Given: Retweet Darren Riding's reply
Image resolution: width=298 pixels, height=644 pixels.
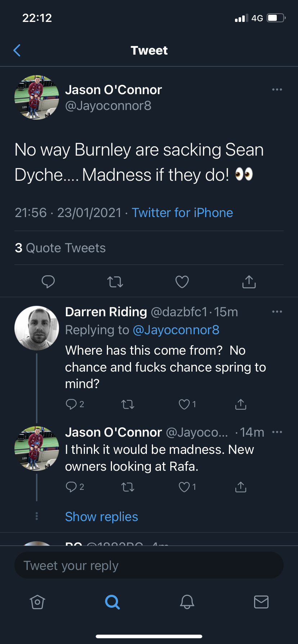Looking at the screenshot, I should pos(128,404).
